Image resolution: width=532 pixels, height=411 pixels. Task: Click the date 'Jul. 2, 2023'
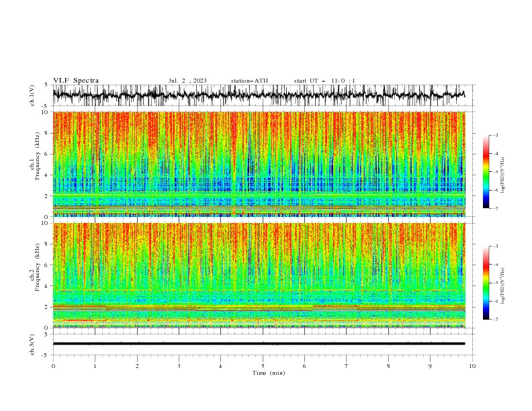(187, 81)
